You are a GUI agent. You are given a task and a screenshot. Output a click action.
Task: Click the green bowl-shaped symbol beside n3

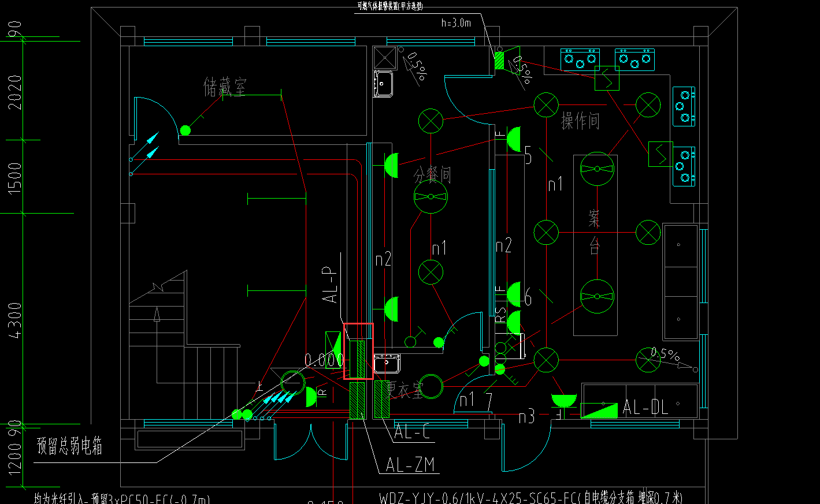564,400
